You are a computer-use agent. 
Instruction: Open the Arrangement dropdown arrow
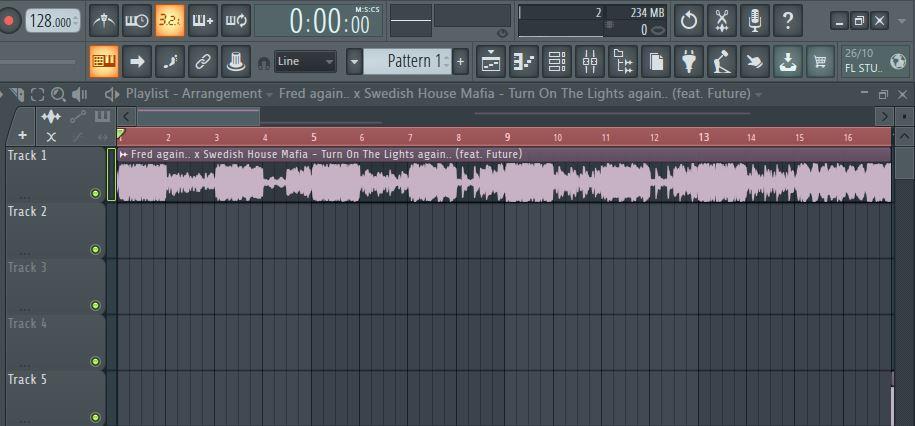click(269, 94)
